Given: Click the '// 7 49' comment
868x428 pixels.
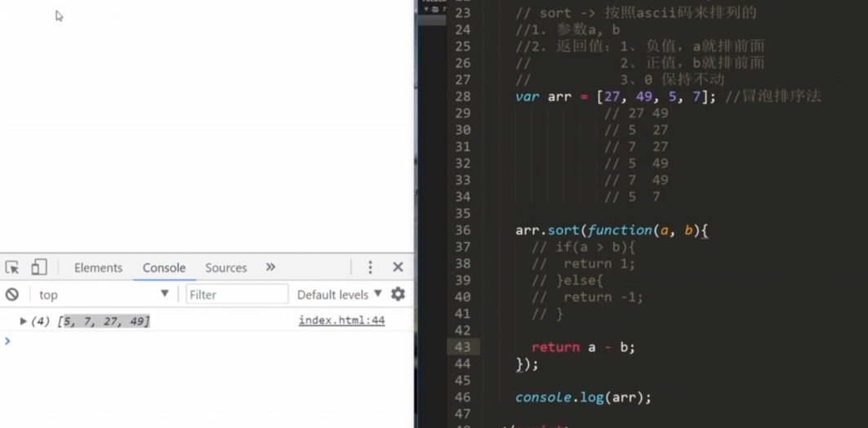Looking at the screenshot, I should (637, 180).
